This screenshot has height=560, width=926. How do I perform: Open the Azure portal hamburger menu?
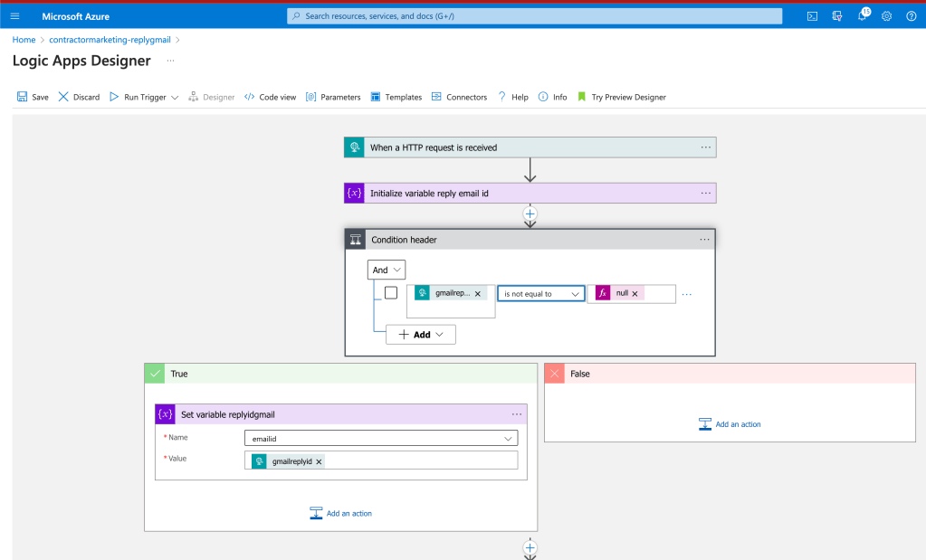[14, 16]
